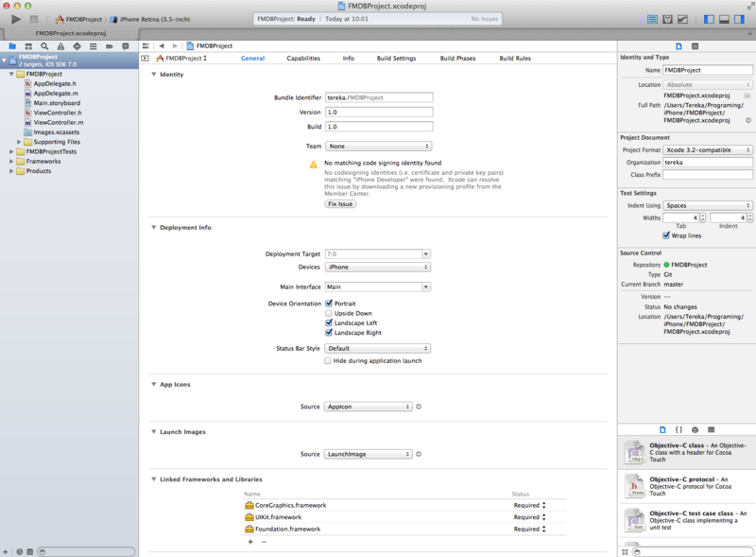The height and width of the screenshot is (557, 756).
Task: Toggle the Portrait orientation checkbox
Action: tap(329, 304)
